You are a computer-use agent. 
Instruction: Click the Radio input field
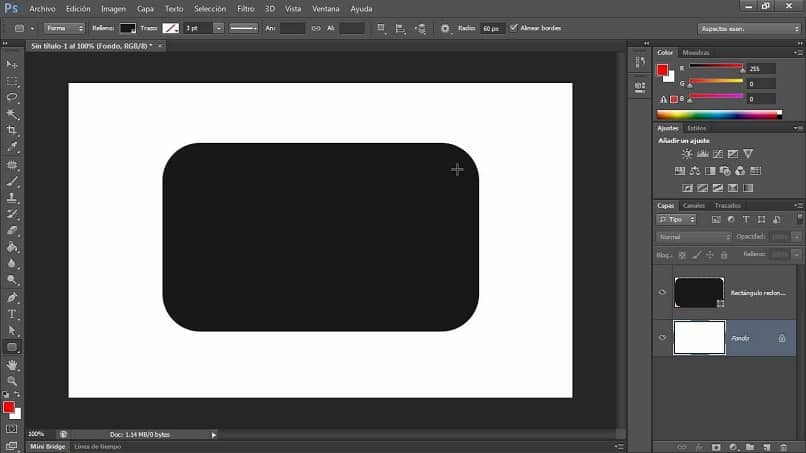click(493, 28)
